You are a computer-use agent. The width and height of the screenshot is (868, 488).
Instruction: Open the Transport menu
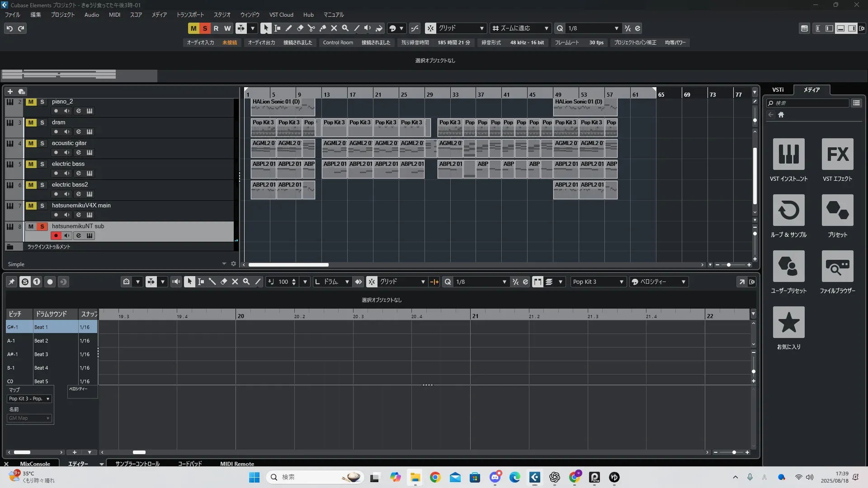(x=190, y=15)
